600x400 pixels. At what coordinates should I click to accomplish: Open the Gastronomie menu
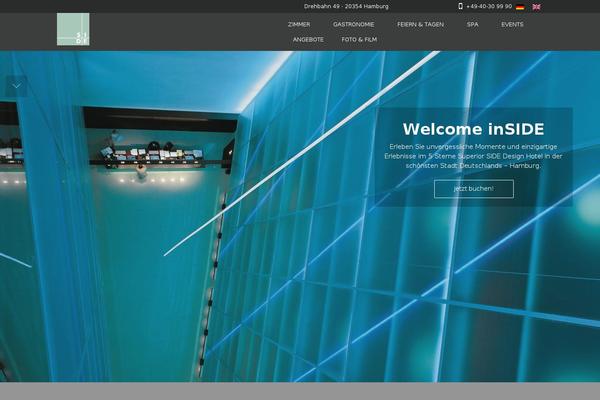[x=354, y=24]
